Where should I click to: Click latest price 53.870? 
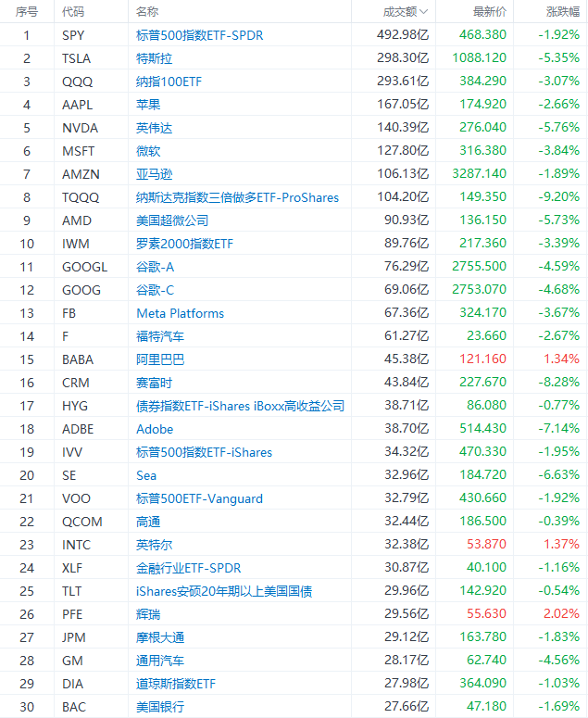(486, 544)
